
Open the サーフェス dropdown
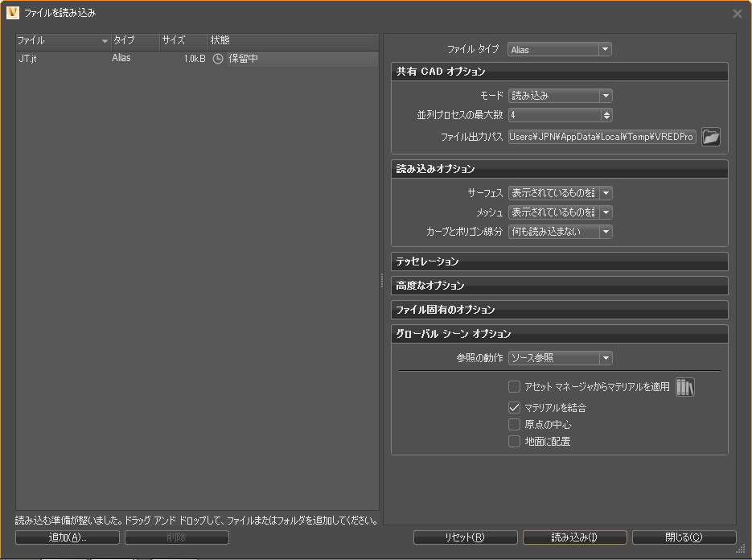coord(605,193)
